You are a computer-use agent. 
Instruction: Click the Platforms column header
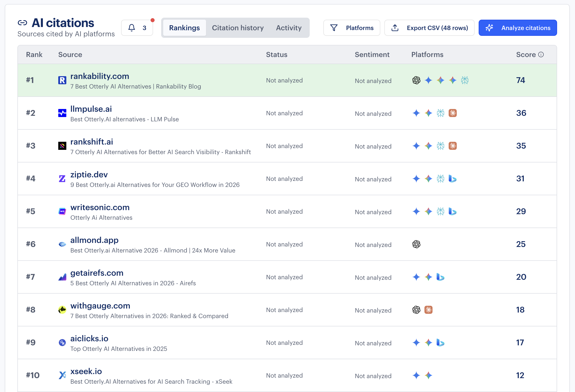pyautogui.click(x=427, y=54)
